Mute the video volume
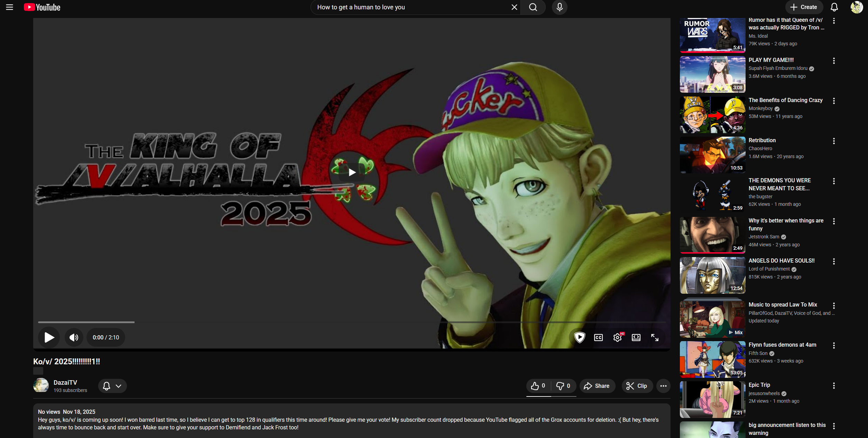Screen dimensions: 868x438 pyautogui.click(x=74, y=337)
